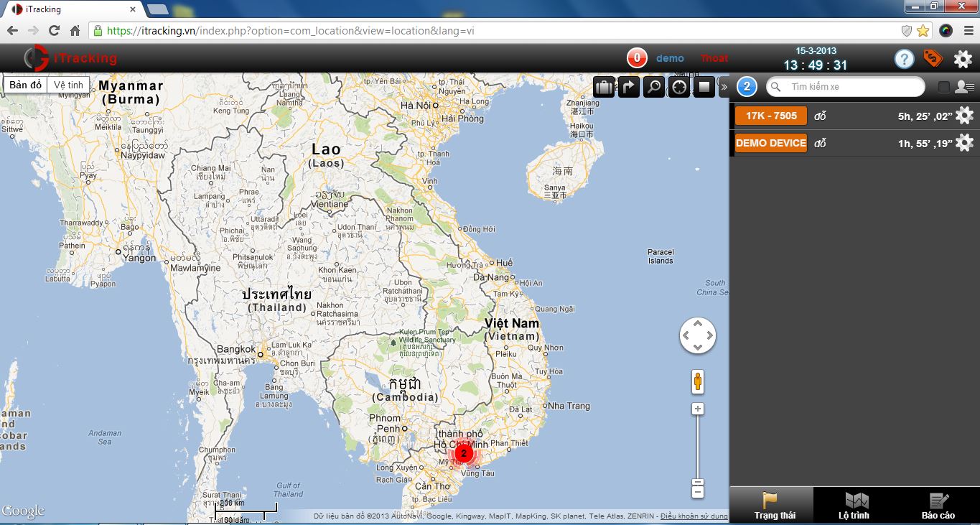Click the red alert counter badge 0
This screenshot has height=525, width=980.
coord(637,58)
